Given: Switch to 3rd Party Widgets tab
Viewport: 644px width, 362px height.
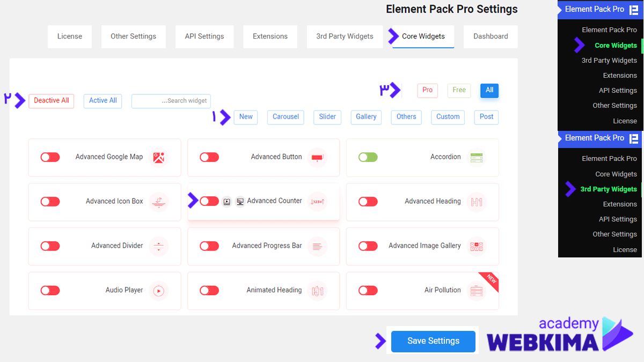Looking at the screenshot, I should (345, 36).
